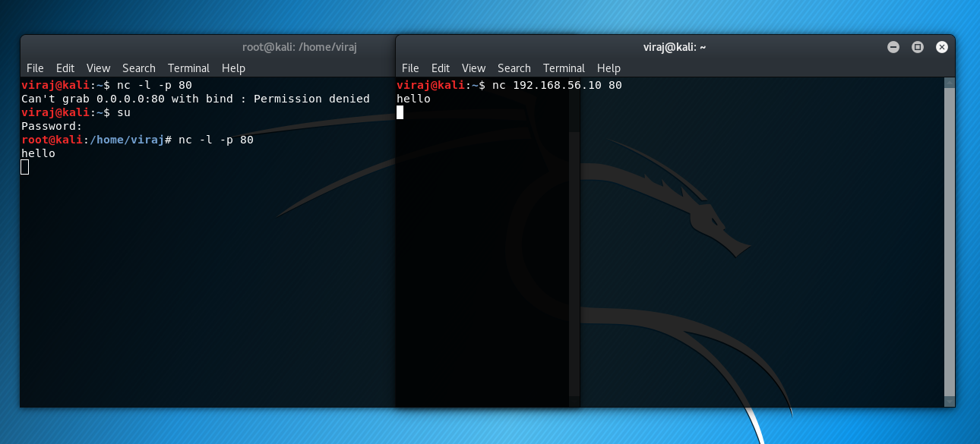The height and width of the screenshot is (444, 980).
Task: Open Help menu in root@kali terminal
Action: [233, 68]
